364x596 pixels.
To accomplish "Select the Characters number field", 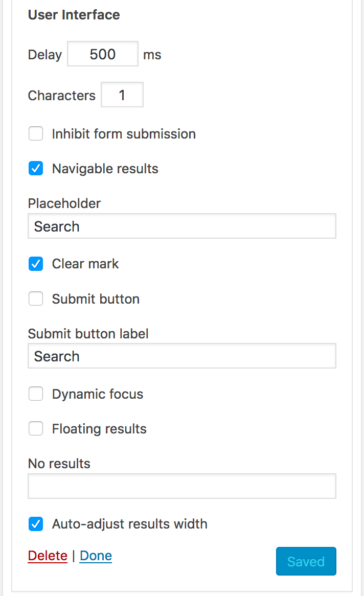I will (122, 95).
